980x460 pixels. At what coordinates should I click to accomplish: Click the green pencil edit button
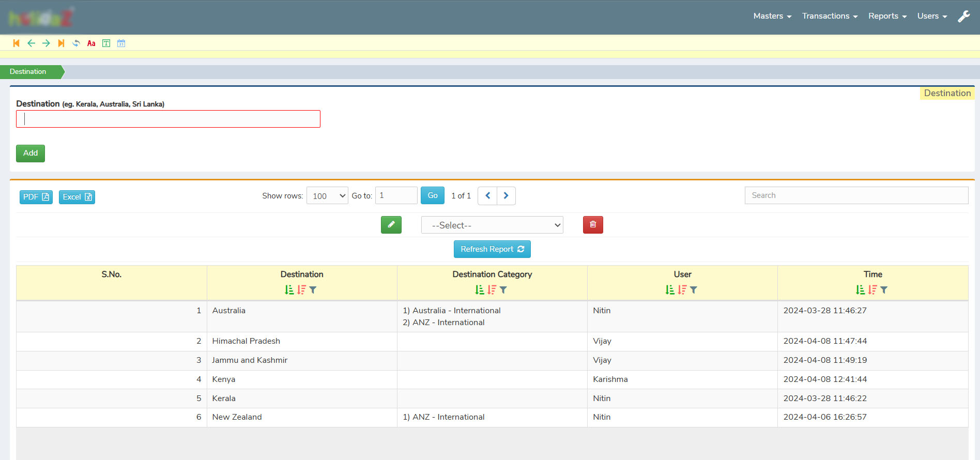point(391,225)
